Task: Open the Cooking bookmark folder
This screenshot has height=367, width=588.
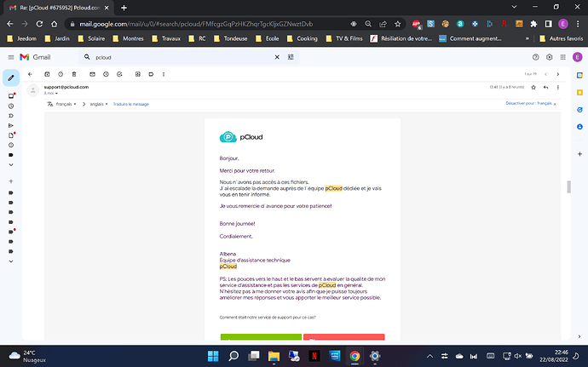Action: tap(303, 38)
